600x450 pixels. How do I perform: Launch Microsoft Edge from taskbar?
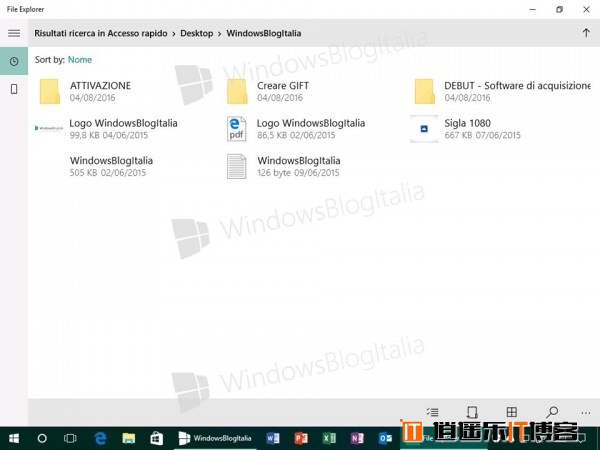coord(100,438)
